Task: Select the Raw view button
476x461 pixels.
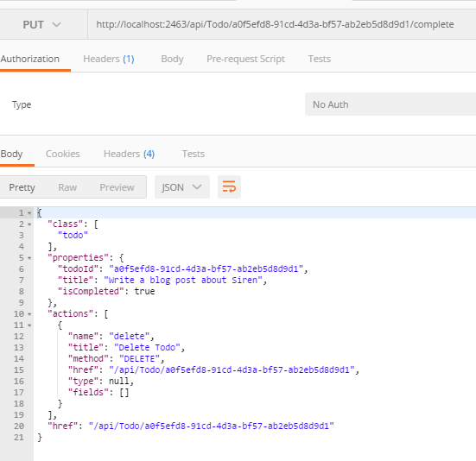Action: (67, 187)
